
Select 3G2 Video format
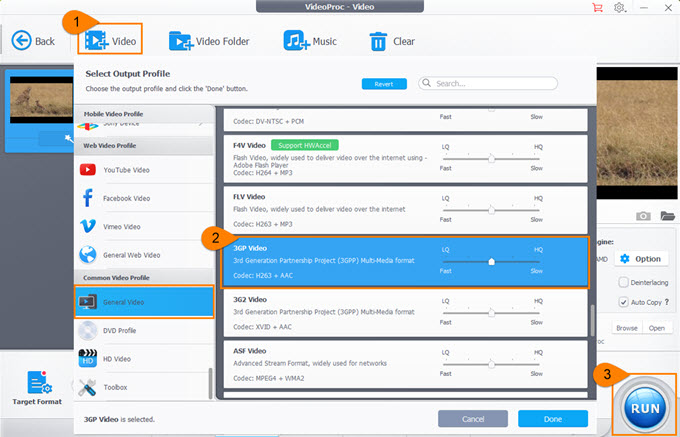pos(405,313)
